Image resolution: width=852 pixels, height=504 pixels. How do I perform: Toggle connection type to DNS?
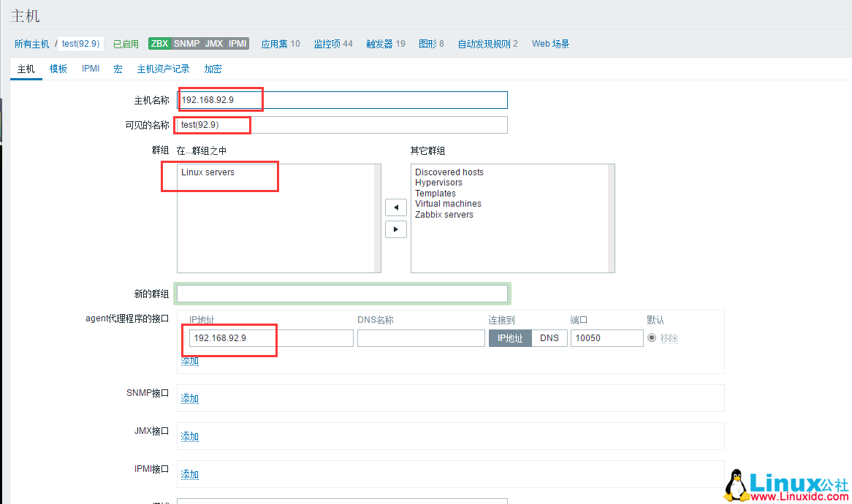(549, 337)
